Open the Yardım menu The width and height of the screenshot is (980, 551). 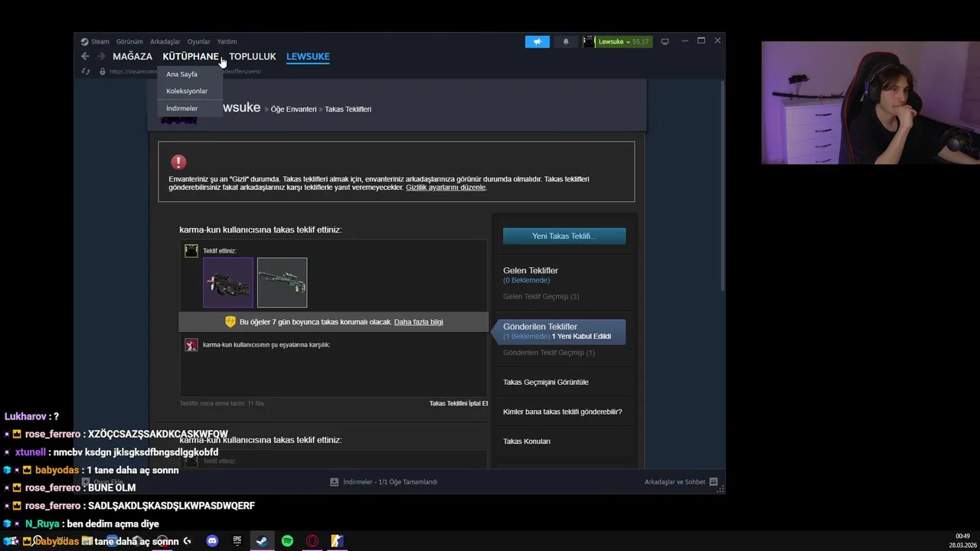[227, 41]
